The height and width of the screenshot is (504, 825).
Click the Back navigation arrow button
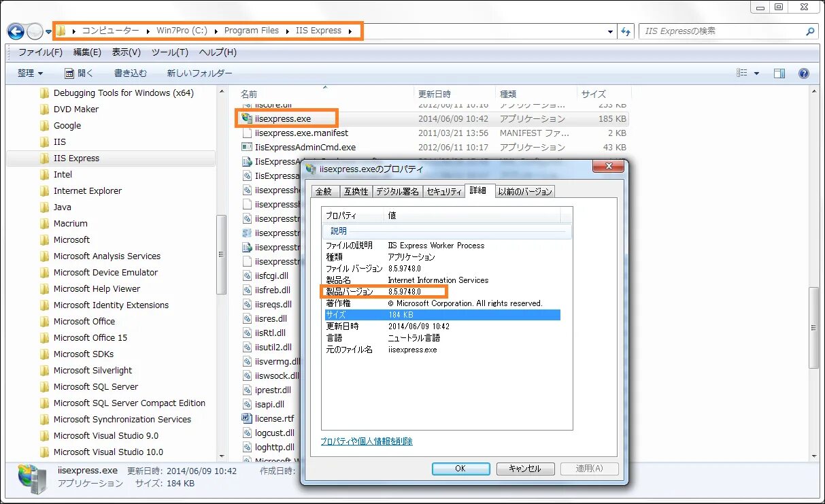(x=16, y=31)
